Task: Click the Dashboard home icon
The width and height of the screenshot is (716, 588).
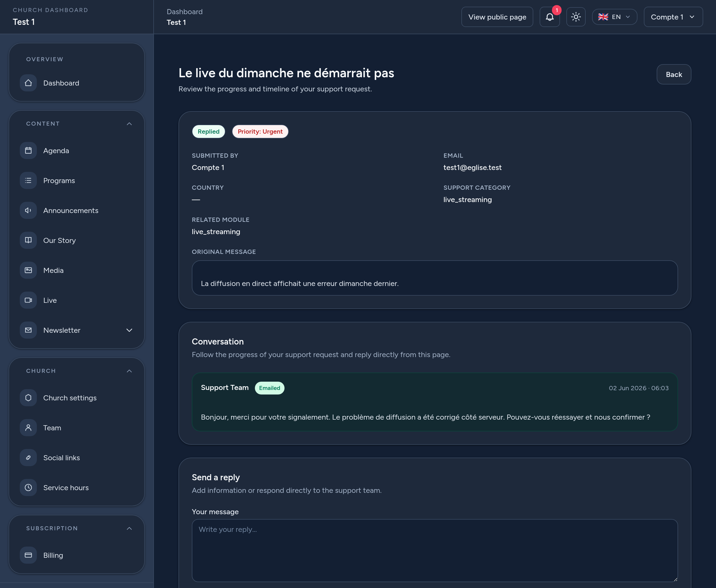Action: [28, 83]
